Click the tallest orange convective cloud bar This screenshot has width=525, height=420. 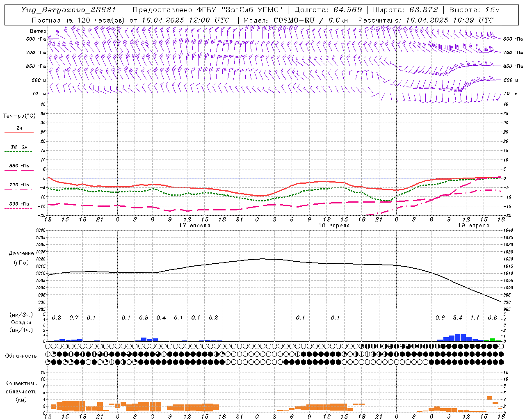click(x=489, y=398)
